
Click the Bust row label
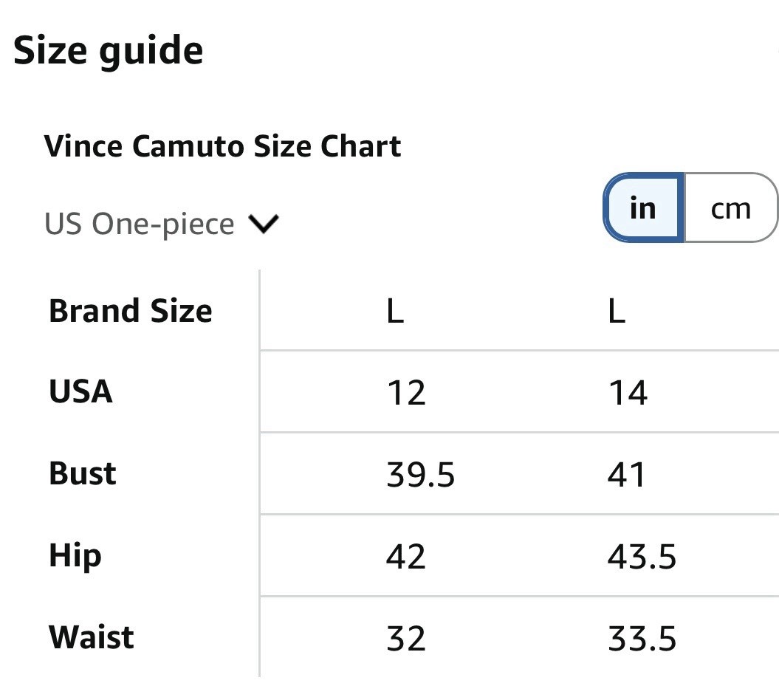(83, 473)
